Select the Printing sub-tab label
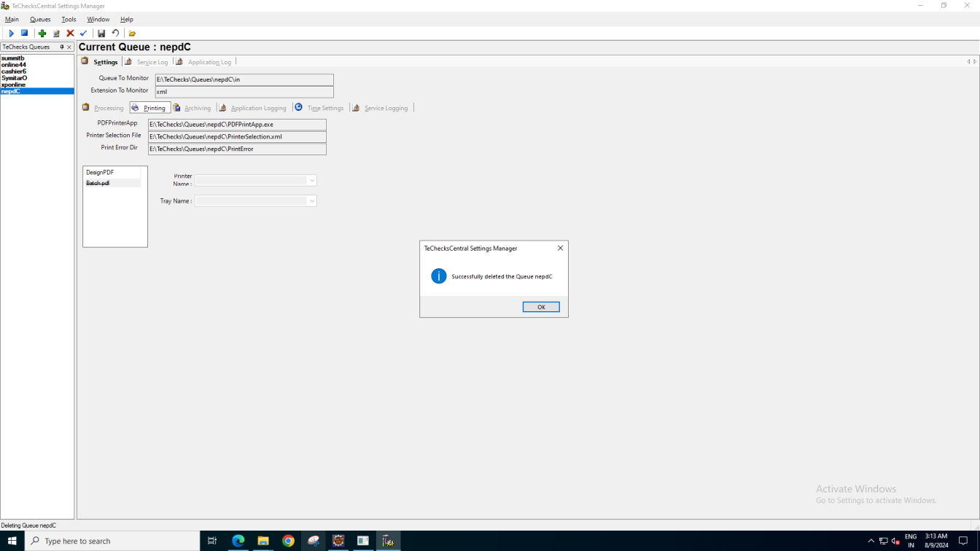The image size is (980, 551). 154,108
